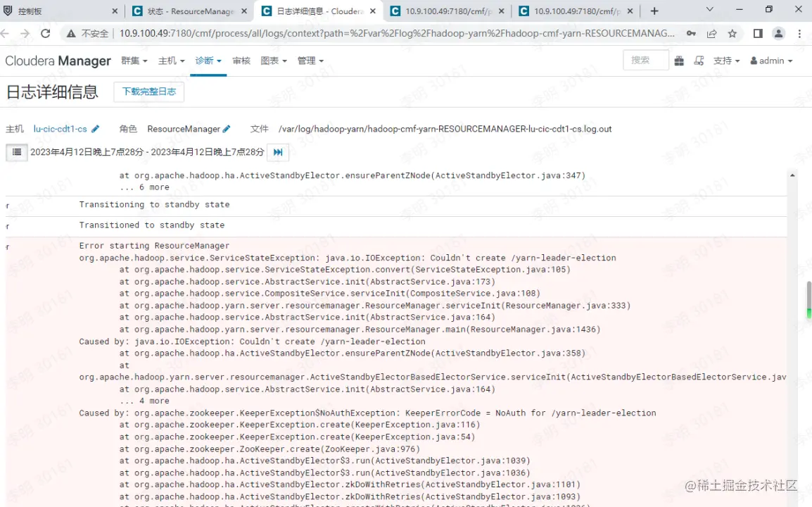Click 下载完整日志 button
The height and width of the screenshot is (507, 812).
point(148,92)
